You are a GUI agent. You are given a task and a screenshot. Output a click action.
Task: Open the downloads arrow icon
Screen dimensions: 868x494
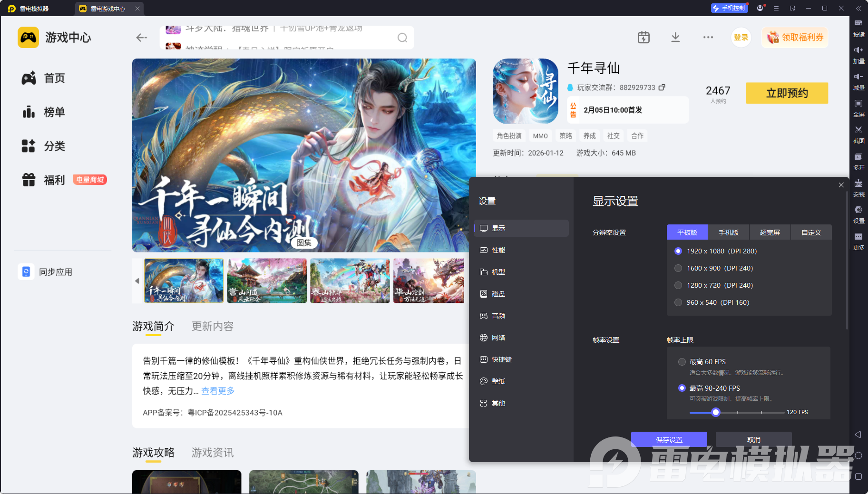pos(675,37)
